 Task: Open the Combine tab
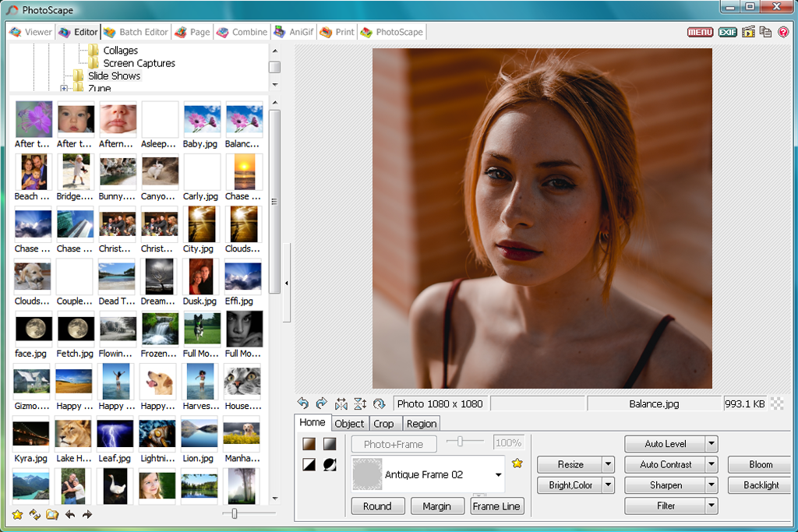pos(242,32)
